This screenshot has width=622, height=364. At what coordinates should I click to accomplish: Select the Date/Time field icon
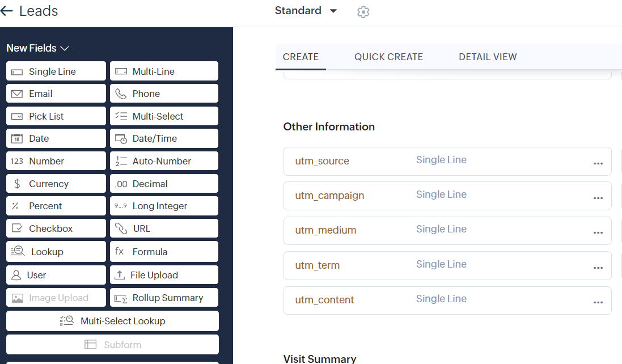(x=121, y=139)
